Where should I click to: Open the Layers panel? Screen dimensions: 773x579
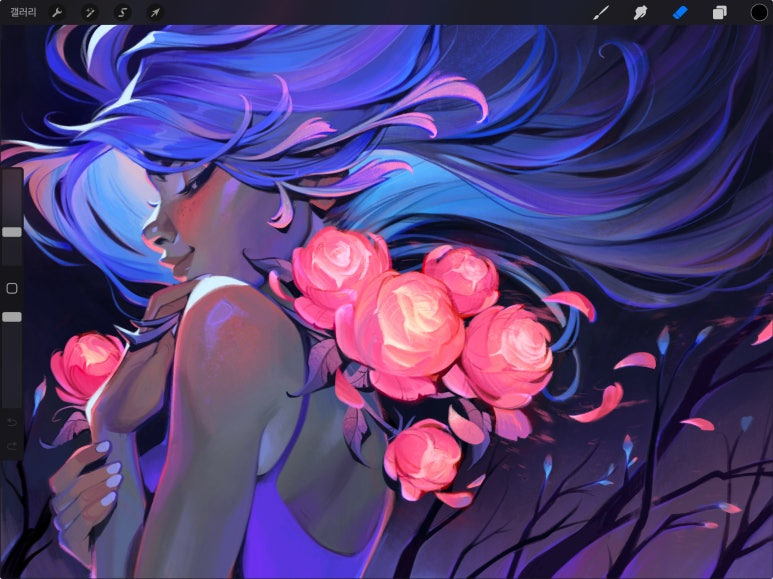[719, 12]
